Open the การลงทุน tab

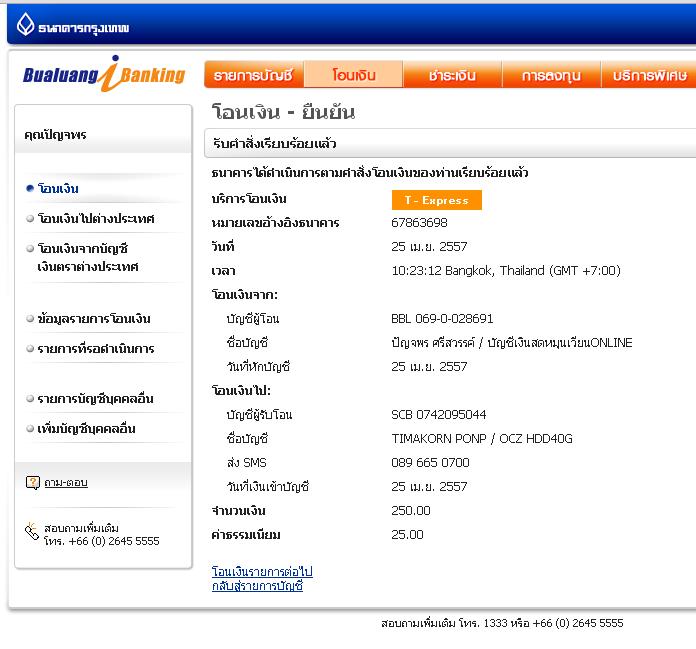tap(551, 75)
